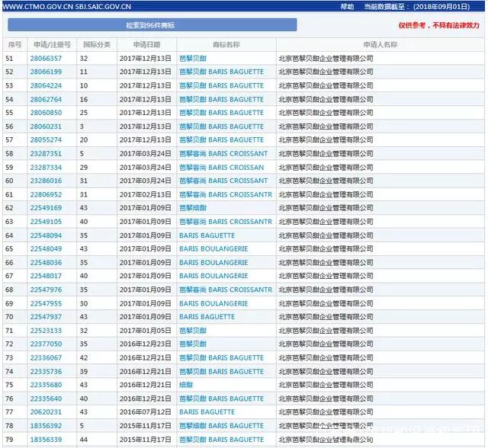Open trademark name in row 78
Viewport: 488px width, 448px height.
tap(221, 426)
